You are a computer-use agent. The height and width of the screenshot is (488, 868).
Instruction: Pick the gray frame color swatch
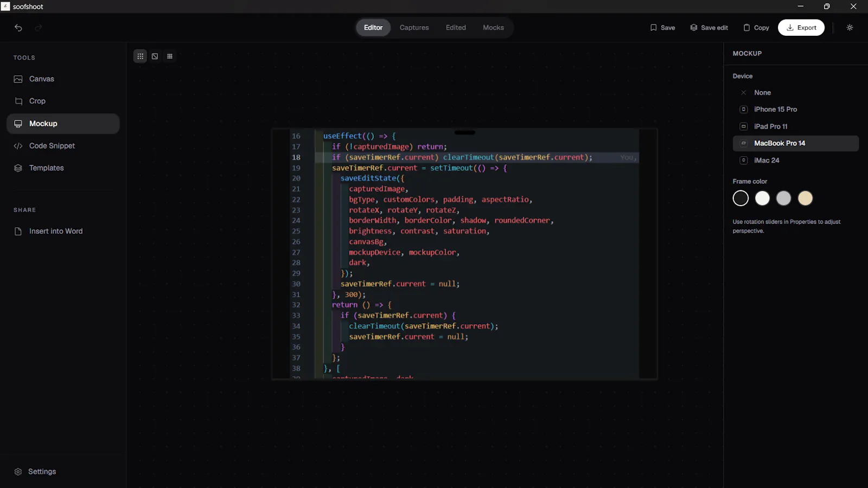[x=783, y=198]
